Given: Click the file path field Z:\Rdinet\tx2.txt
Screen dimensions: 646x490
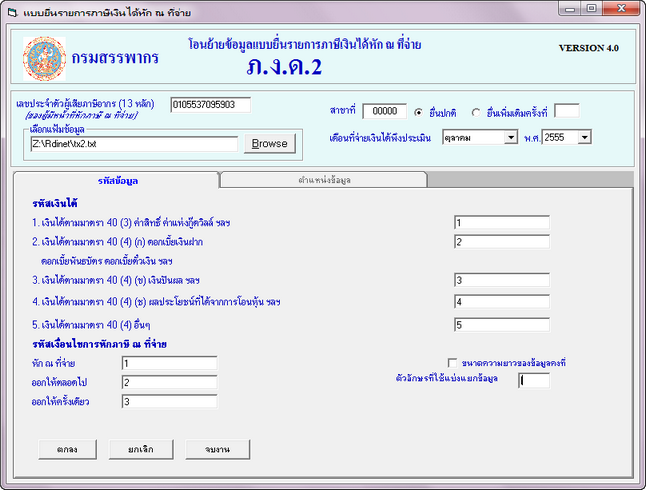Looking at the screenshot, I should (x=134, y=144).
